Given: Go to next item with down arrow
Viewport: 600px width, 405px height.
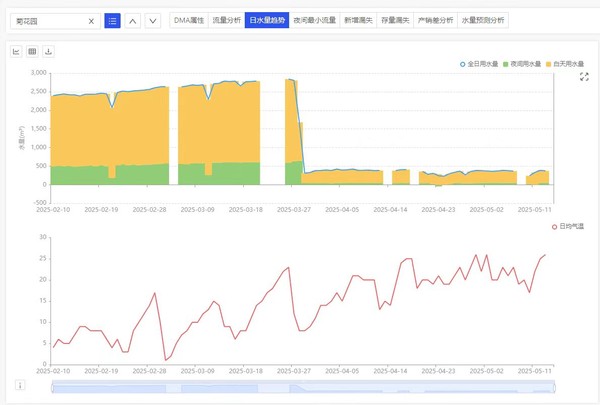Looking at the screenshot, I should (152, 20).
